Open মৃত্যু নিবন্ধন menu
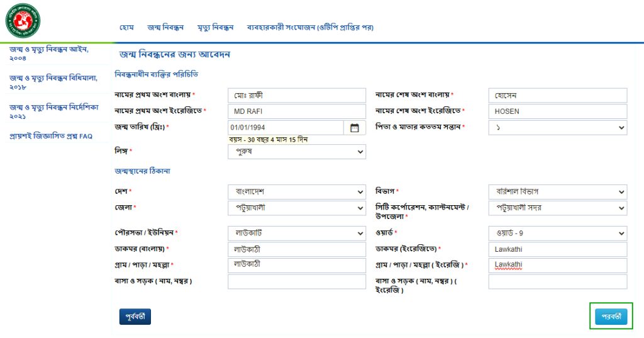This screenshot has width=644, height=338. point(215,28)
